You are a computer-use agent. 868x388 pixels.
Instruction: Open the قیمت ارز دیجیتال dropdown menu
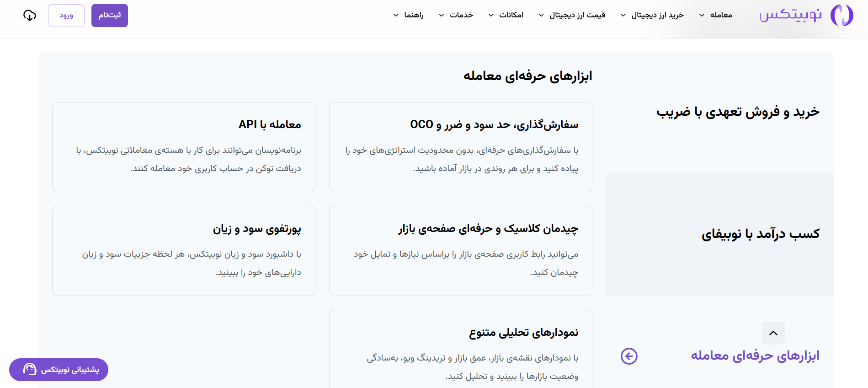pyautogui.click(x=572, y=15)
